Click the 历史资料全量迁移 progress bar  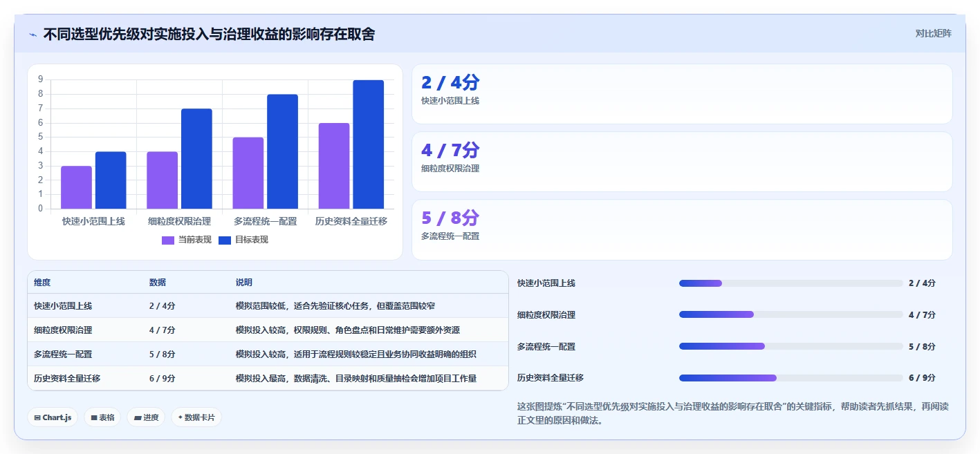[x=791, y=378]
